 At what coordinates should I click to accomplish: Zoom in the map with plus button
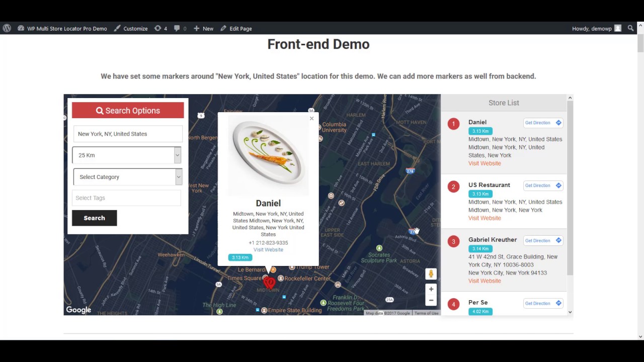coord(431,289)
